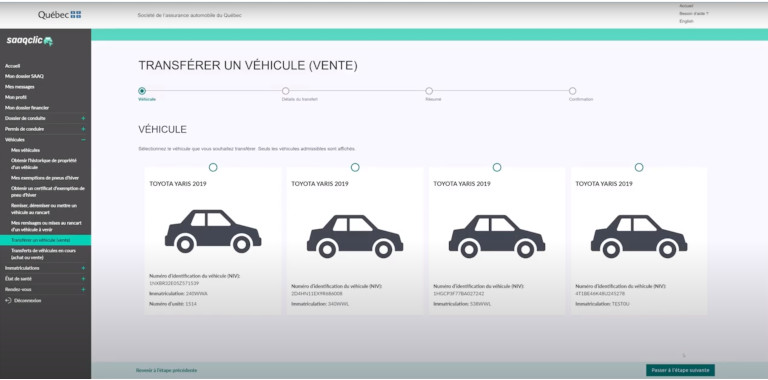Open Mes véhicules submenu item

(x=25, y=150)
